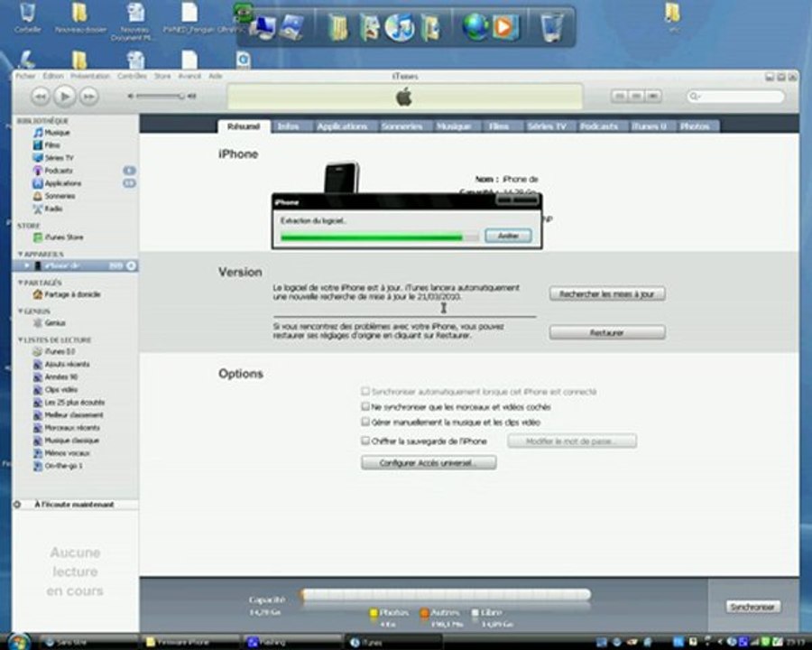Skip to the next track
Viewport: 812px width, 650px height.
coord(89,96)
